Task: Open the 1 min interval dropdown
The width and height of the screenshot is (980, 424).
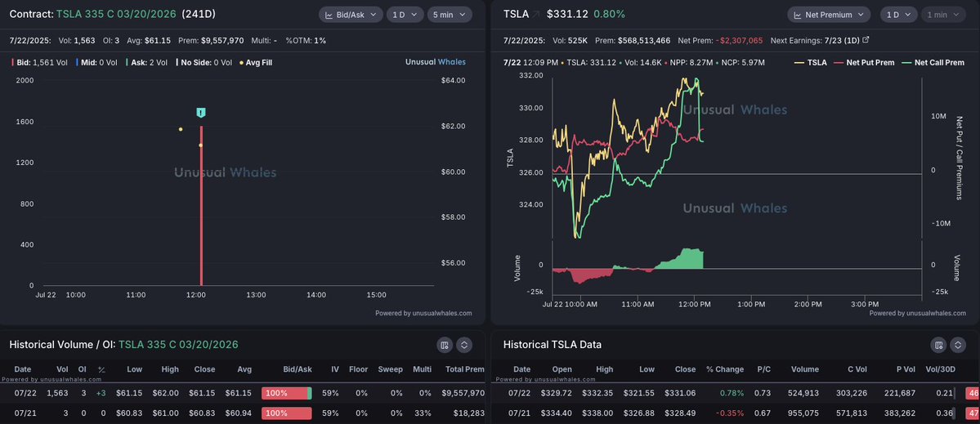Action: point(942,15)
